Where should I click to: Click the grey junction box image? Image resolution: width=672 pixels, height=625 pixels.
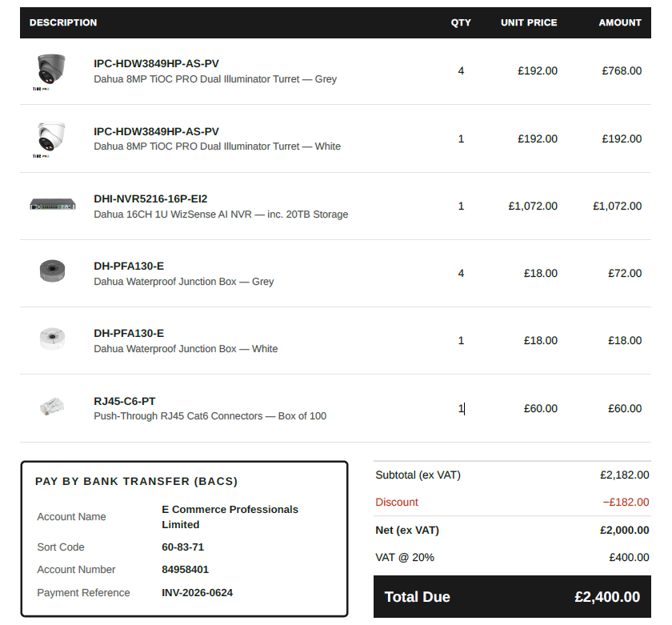tap(52, 271)
